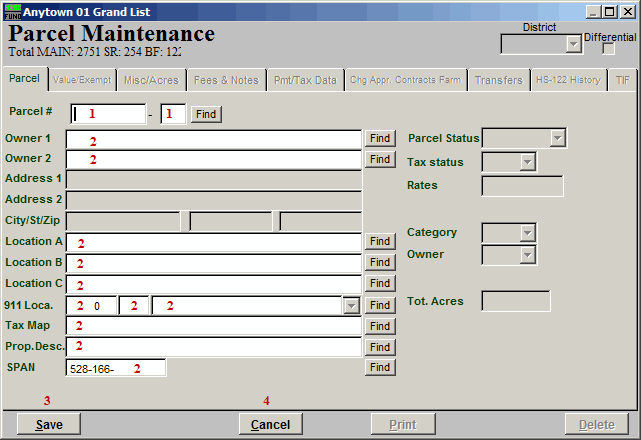
Task: Click the FUND app icon in title bar
Action: [12, 11]
